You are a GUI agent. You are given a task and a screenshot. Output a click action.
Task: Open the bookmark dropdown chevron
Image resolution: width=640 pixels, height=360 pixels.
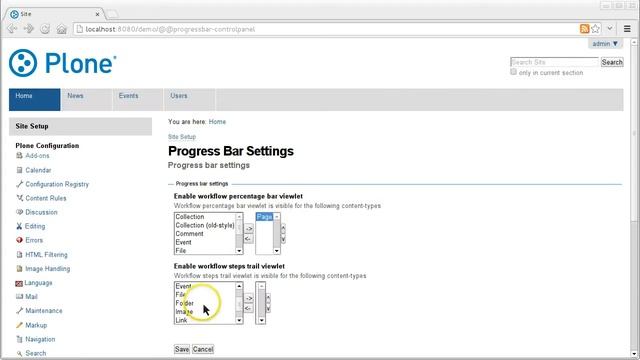click(x=609, y=29)
